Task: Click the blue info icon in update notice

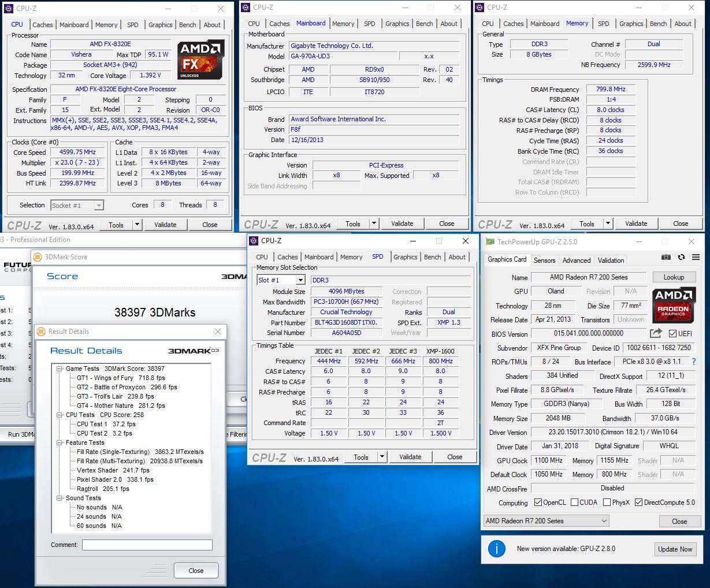Action: (x=497, y=549)
